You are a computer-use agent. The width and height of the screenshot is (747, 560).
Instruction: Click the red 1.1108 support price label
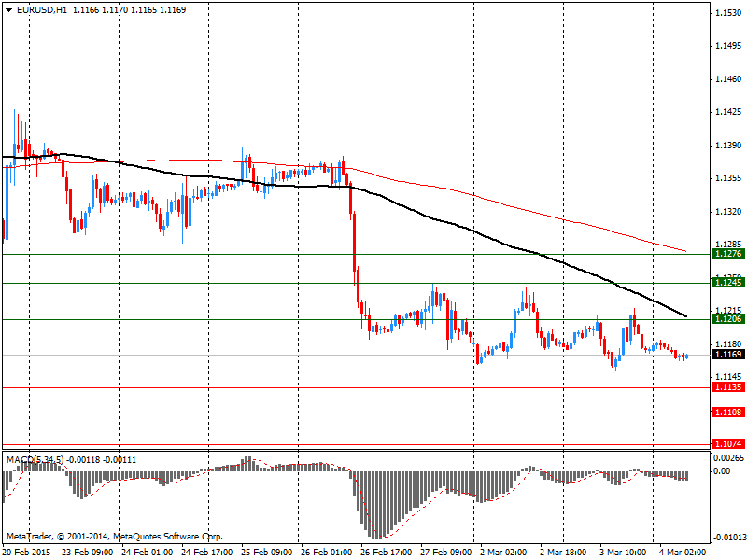tap(728, 413)
